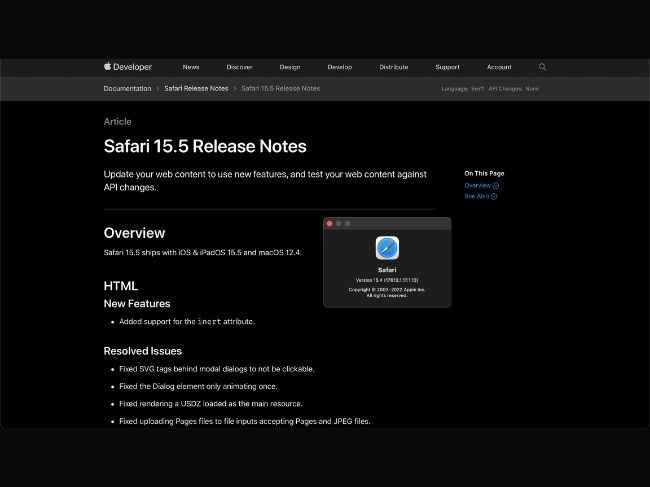The height and width of the screenshot is (487, 650).
Task: Click the New Features subheading
Action: (x=137, y=304)
